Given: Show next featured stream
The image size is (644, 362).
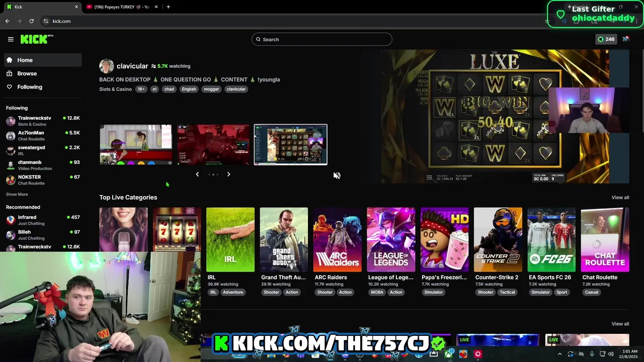Looking at the screenshot, I should pyautogui.click(x=228, y=174).
